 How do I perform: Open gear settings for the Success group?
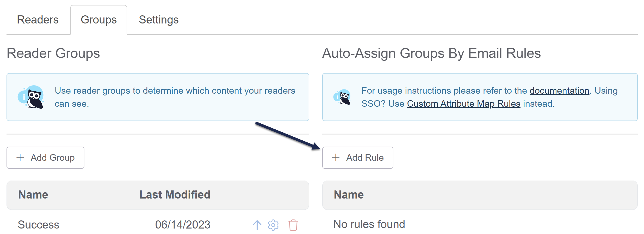pos(273,225)
